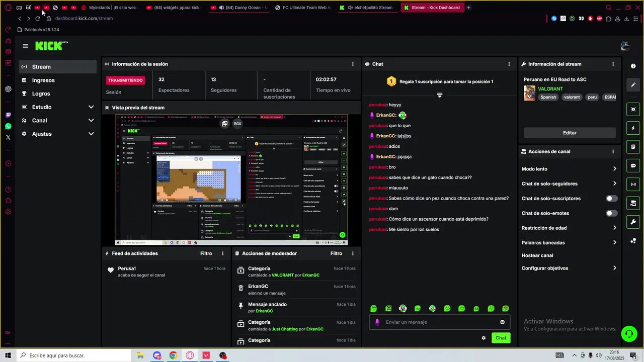Click ErkanGC name in Categoría VALORANT entry
Viewport: 644px width, 362px height.
[311, 275]
